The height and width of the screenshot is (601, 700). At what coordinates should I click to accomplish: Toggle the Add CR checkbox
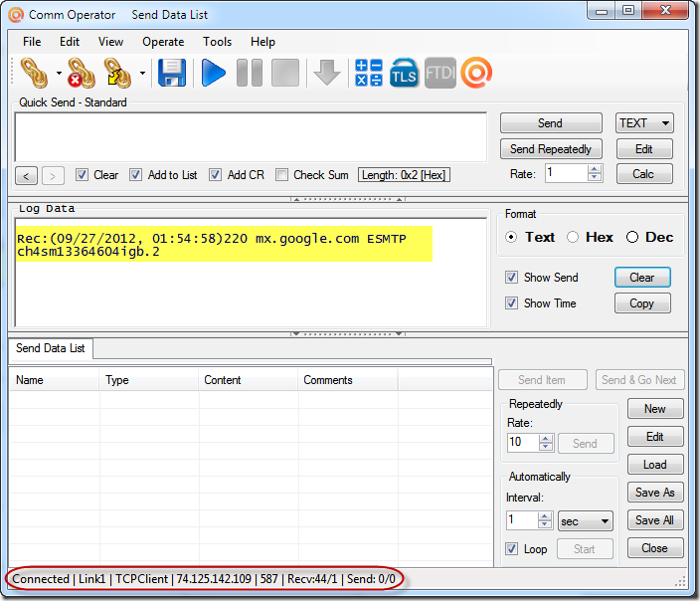point(215,175)
